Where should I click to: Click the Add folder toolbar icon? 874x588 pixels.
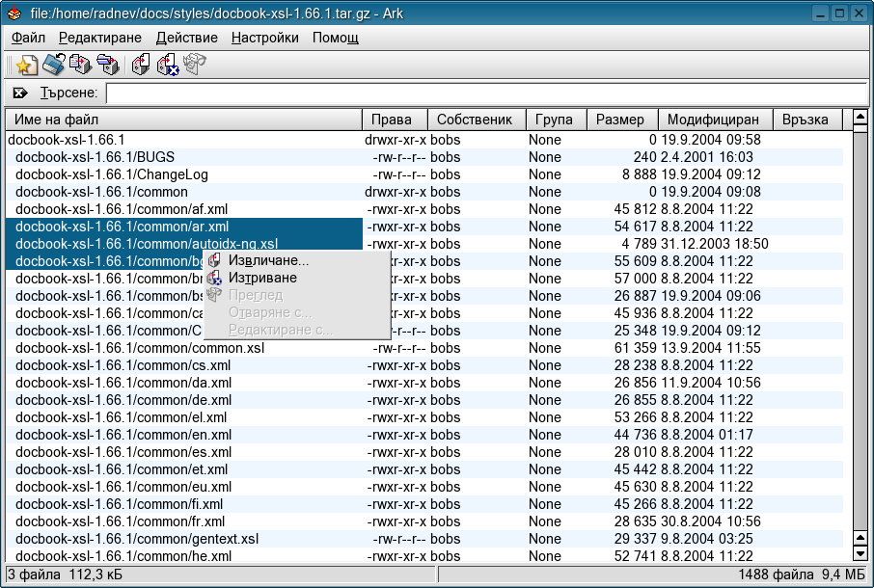click(107, 66)
